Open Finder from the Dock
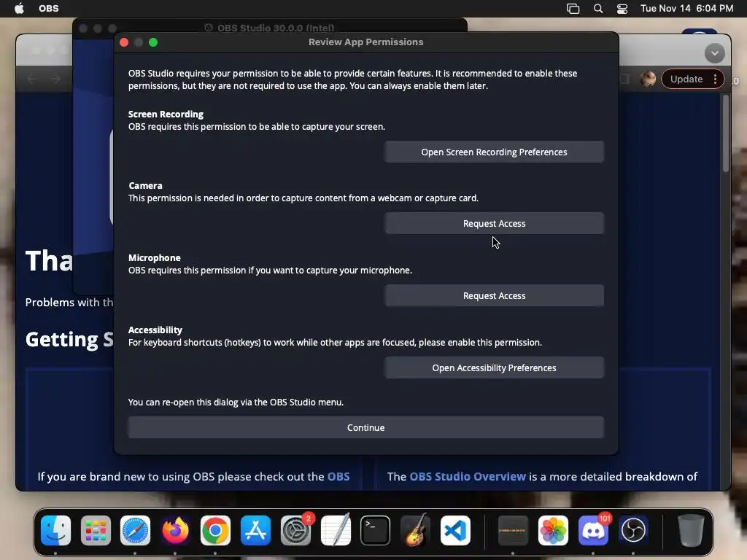 55,530
